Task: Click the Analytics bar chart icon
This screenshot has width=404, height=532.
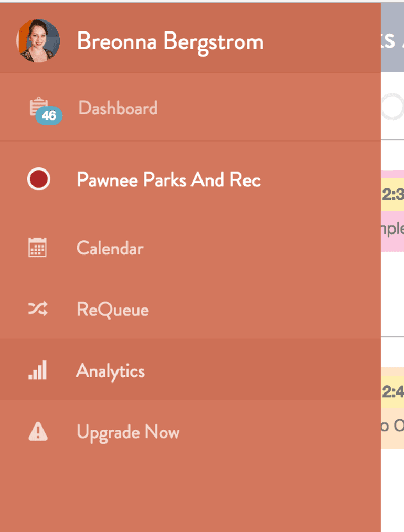Action: click(x=37, y=370)
